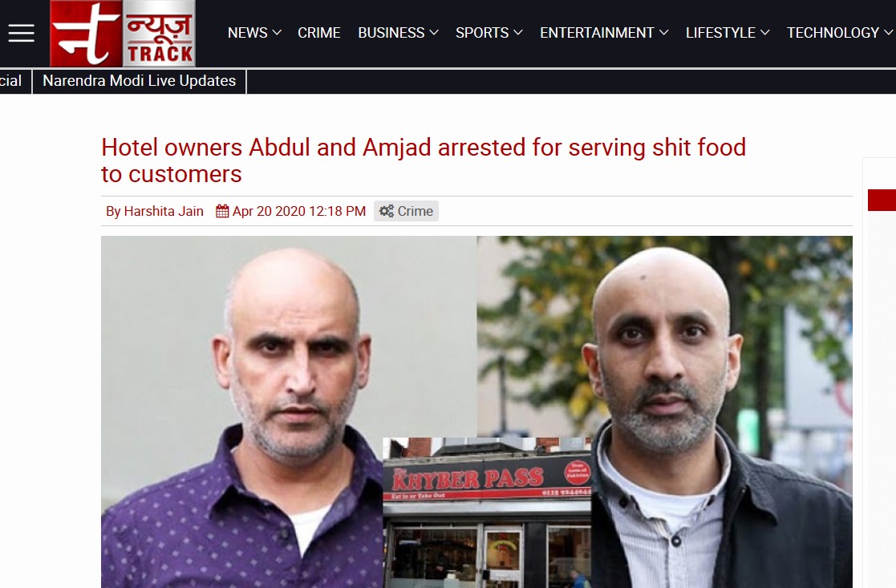The image size is (896, 588).
Task: Expand the SPORTS dropdown chevron
Action: click(x=518, y=33)
